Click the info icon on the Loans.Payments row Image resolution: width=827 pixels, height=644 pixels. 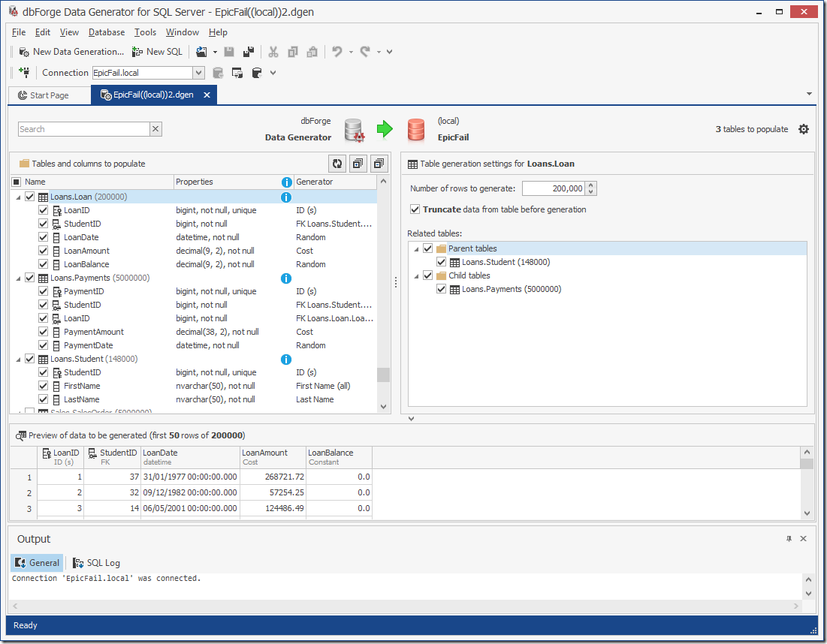tap(285, 278)
